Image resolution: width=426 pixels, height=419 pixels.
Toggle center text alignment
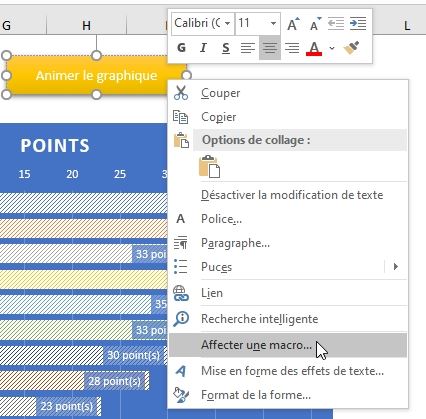click(x=270, y=48)
